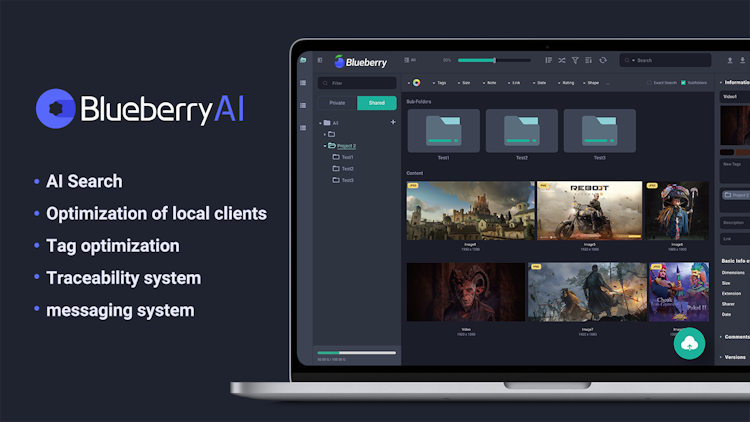Click the Video1 name field
The width and height of the screenshot is (750, 422).
735,97
